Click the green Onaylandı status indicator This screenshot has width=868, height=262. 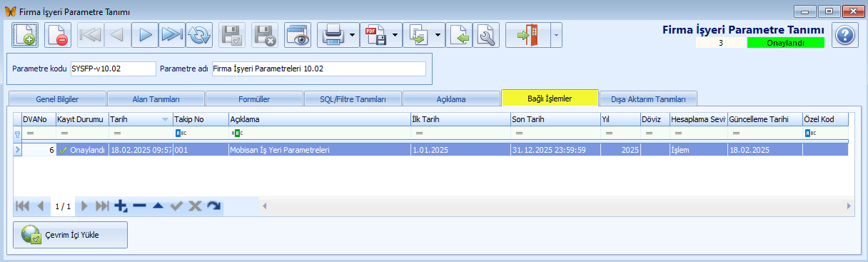785,43
